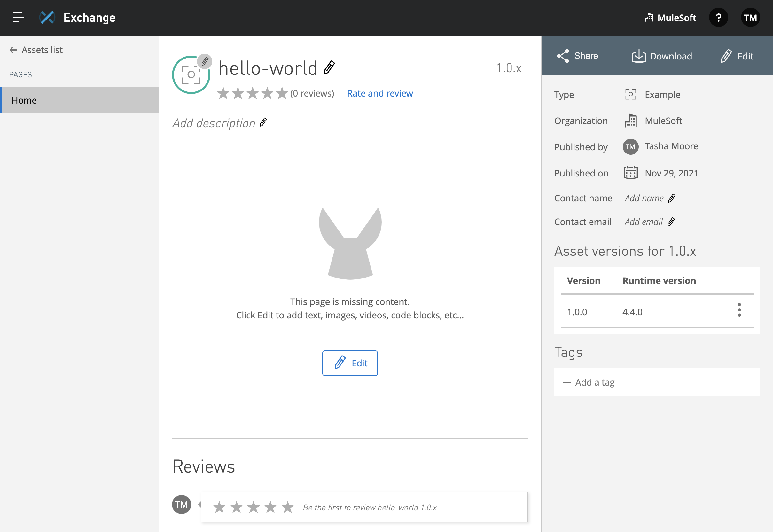The height and width of the screenshot is (532, 773).
Task: Download the hello-world asset
Action: pos(662,56)
